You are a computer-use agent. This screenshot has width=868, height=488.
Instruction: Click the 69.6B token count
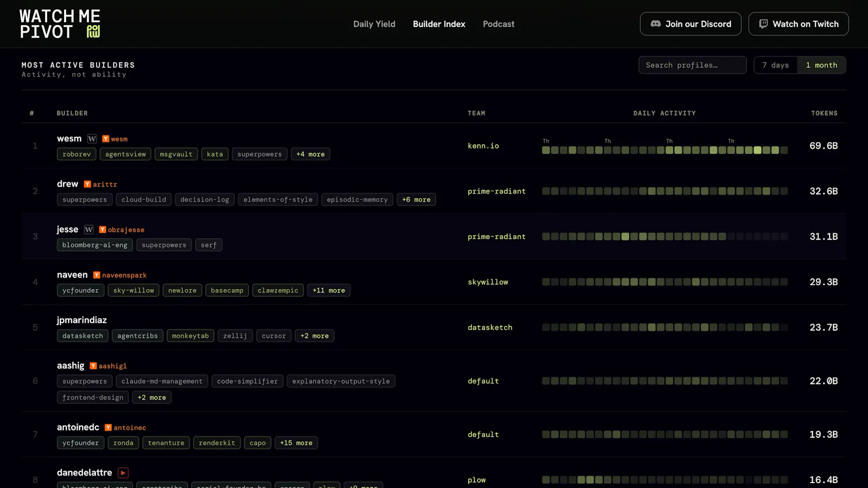click(x=824, y=146)
